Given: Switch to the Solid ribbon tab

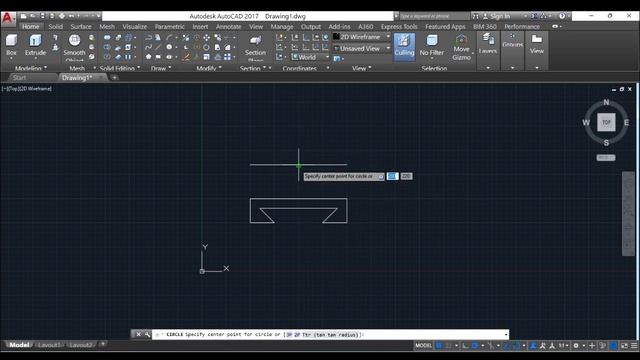Looking at the screenshot, I should coord(56,27).
